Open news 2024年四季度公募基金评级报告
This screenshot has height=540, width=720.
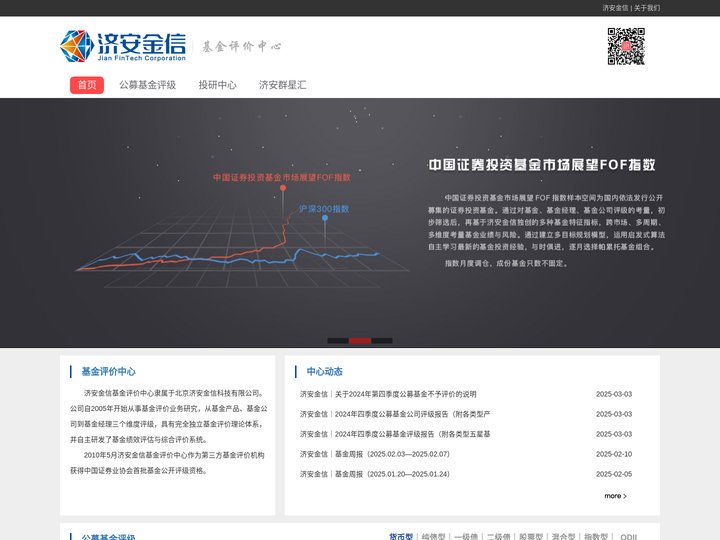[395, 434]
